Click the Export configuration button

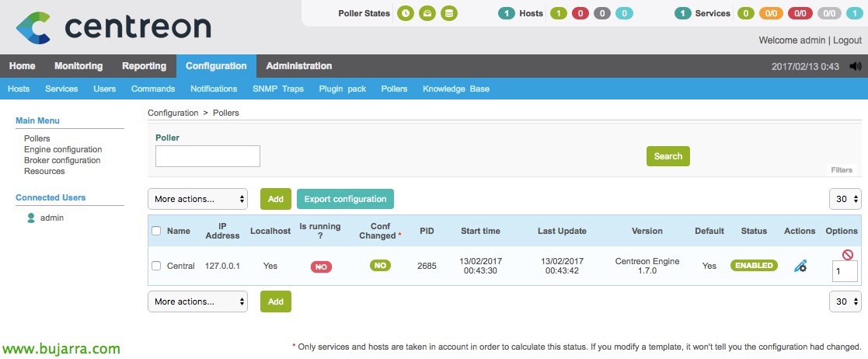click(346, 199)
